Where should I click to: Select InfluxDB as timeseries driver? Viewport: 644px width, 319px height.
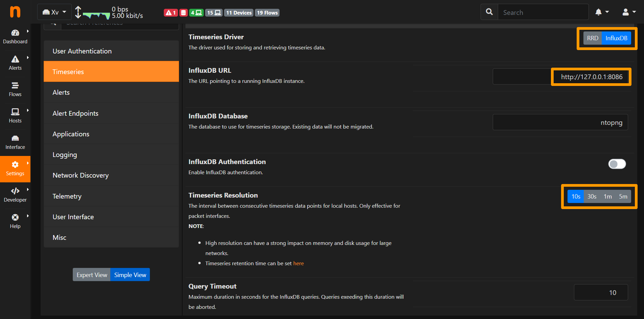click(616, 38)
